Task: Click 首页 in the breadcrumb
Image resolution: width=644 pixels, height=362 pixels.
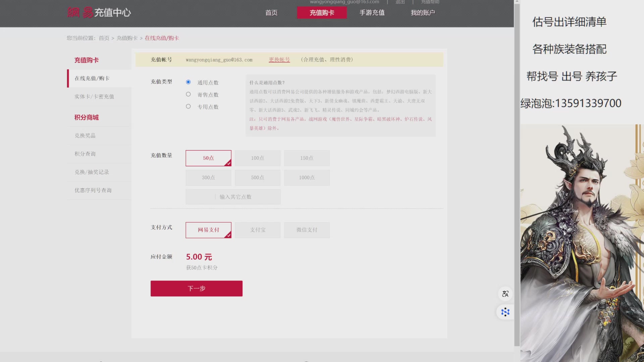Action: tap(104, 38)
